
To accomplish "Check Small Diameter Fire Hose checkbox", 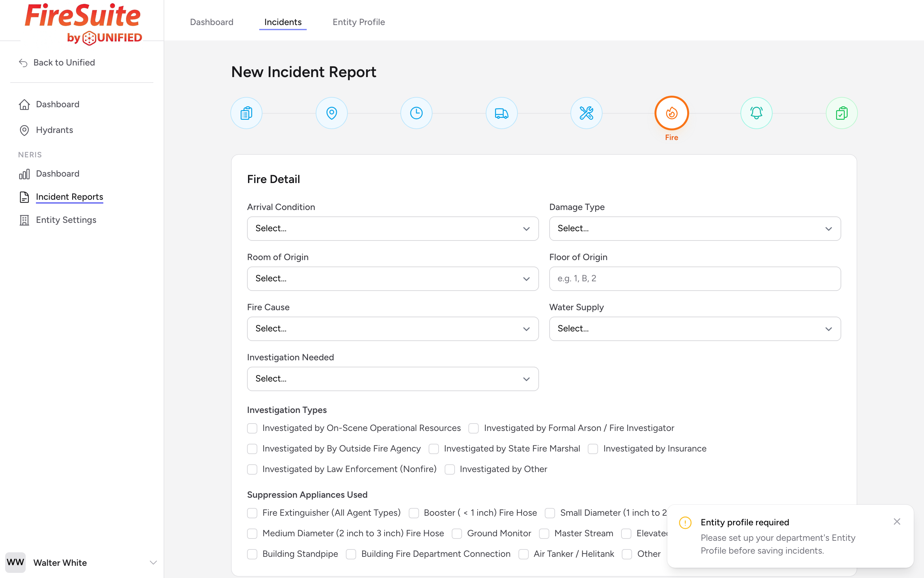I will pos(550,513).
